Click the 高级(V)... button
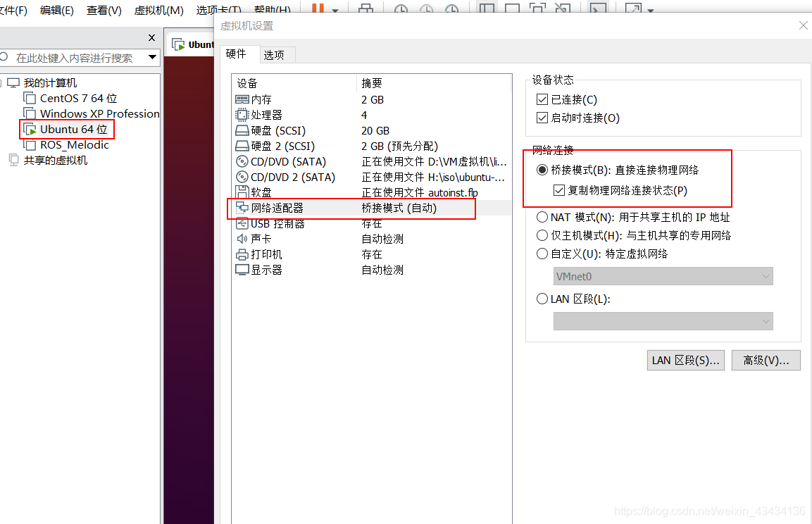Image resolution: width=812 pixels, height=524 pixels. click(x=766, y=361)
